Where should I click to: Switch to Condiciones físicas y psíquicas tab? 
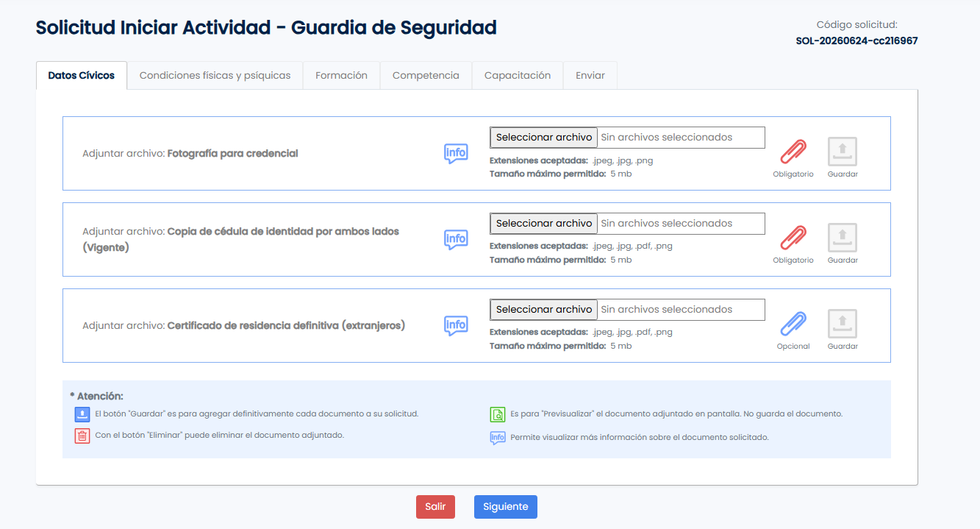click(215, 75)
